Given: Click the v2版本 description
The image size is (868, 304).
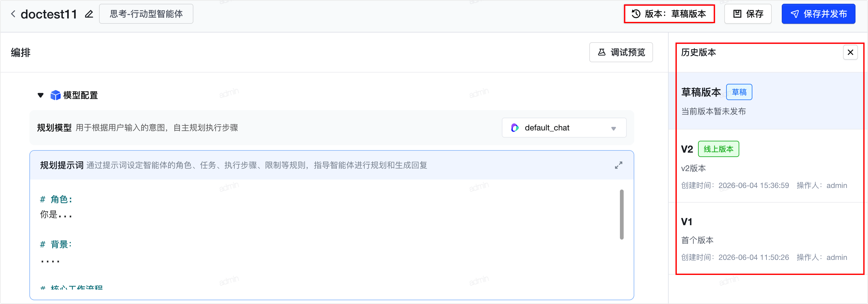Looking at the screenshot, I should pos(693,168).
